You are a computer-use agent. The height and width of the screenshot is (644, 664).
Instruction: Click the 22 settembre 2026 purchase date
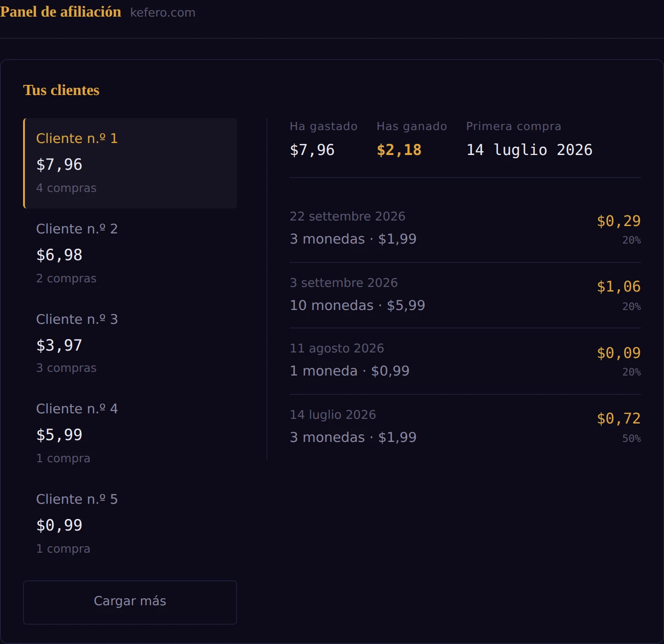[x=347, y=216]
